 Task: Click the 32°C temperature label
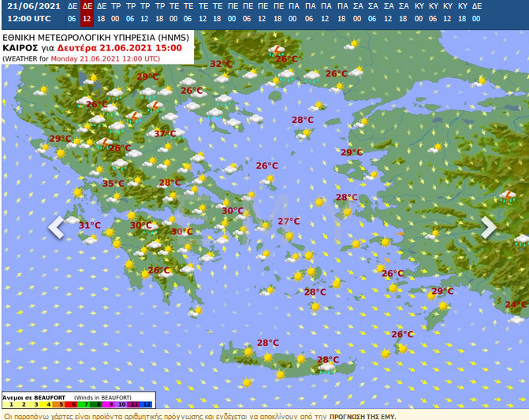tap(222, 64)
